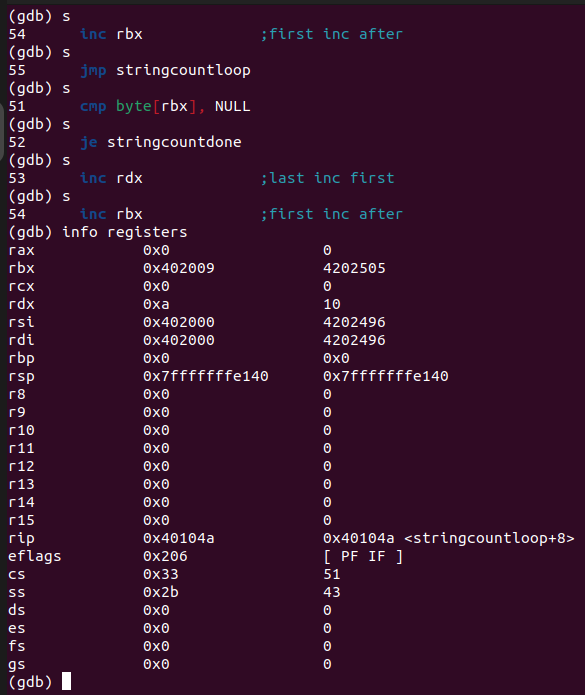
Task: Click the gdb prompt cursor block
Action: (x=66, y=681)
